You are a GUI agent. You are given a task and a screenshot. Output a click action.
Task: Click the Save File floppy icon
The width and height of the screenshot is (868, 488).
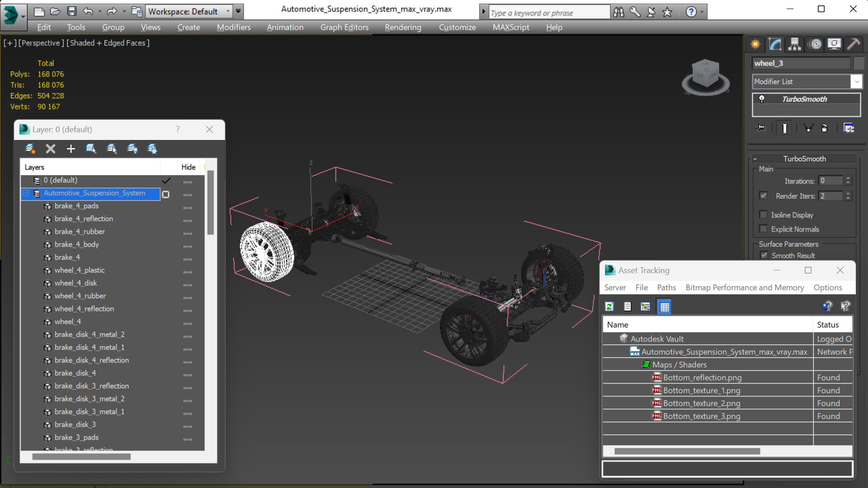(x=71, y=11)
